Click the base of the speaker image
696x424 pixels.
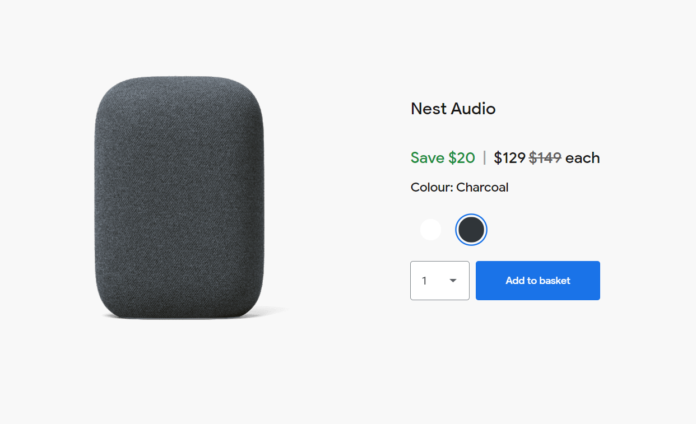(x=179, y=312)
